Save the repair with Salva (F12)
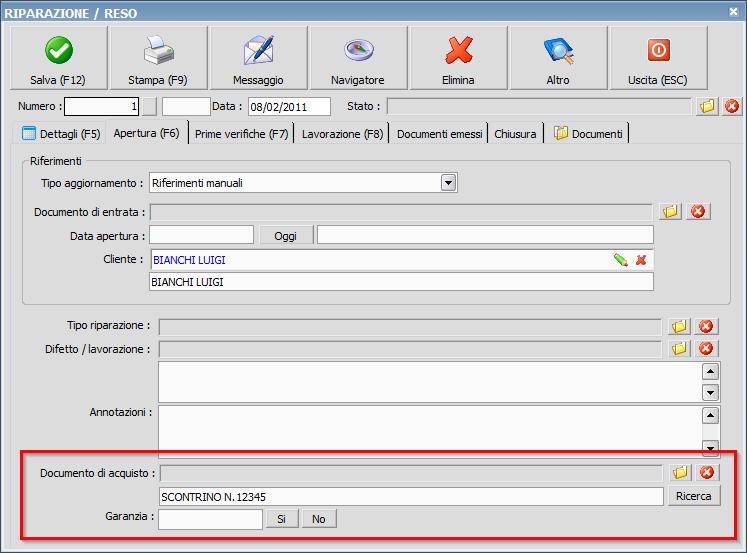Image resolution: width=747 pixels, height=553 pixels. click(x=59, y=58)
